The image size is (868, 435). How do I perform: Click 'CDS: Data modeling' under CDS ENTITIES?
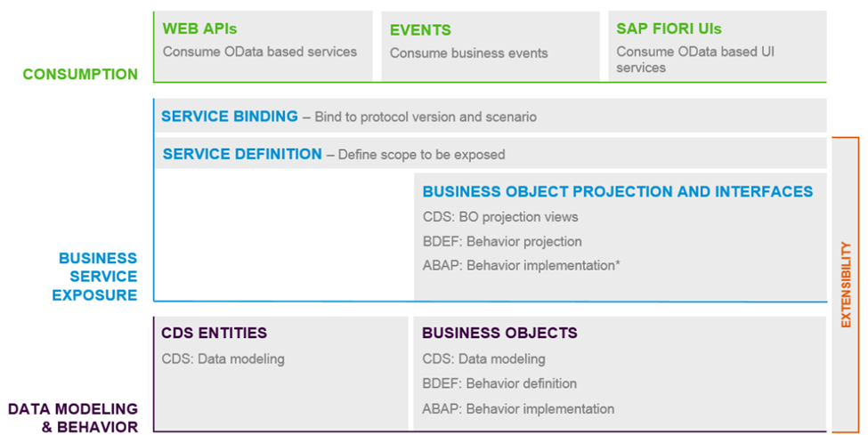click(223, 358)
